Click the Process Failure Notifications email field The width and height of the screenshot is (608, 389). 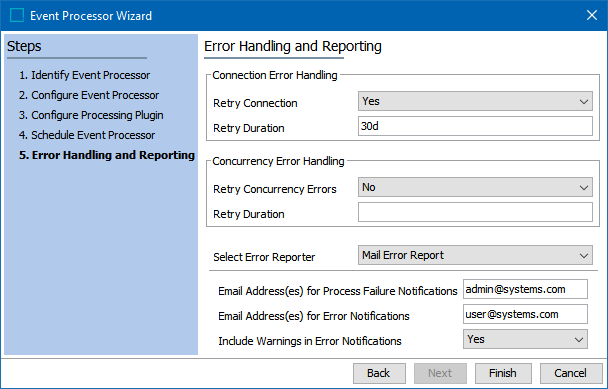pos(525,289)
